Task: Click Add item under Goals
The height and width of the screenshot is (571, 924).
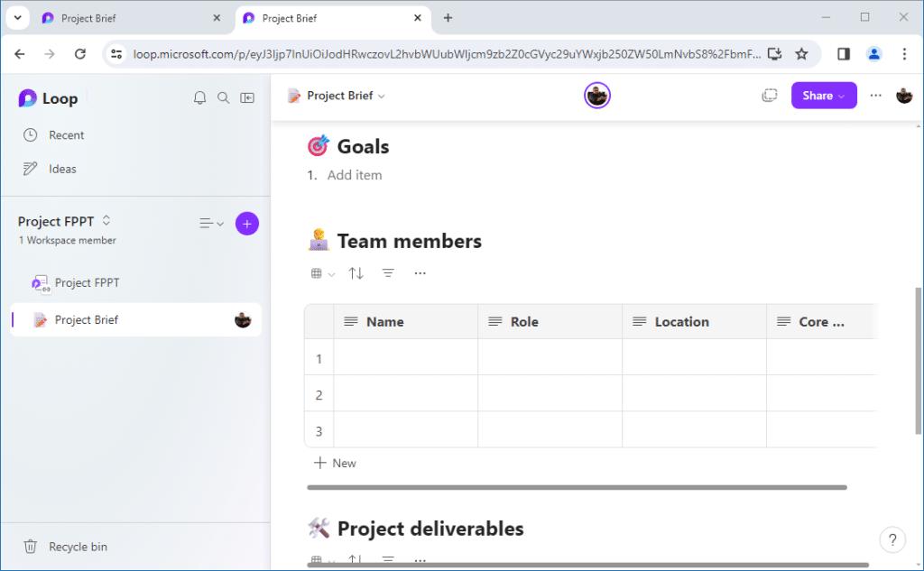Action: tap(354, 175)
